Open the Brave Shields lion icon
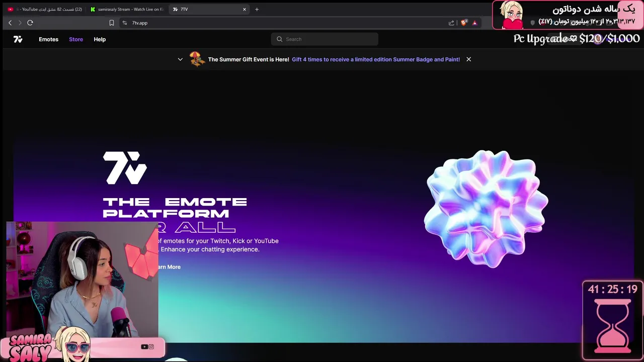644x362 pixels. coord(464,23)
